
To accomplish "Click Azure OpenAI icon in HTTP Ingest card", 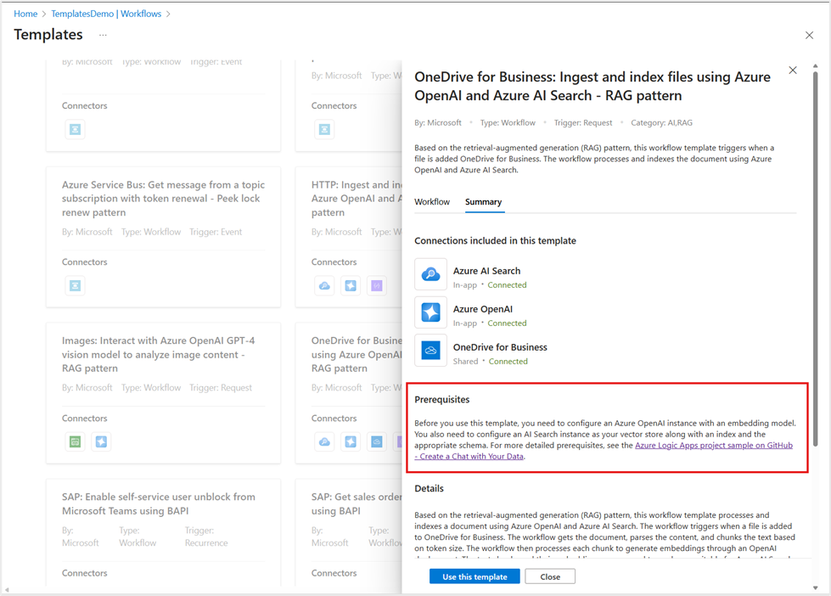I will pos(350,286).
